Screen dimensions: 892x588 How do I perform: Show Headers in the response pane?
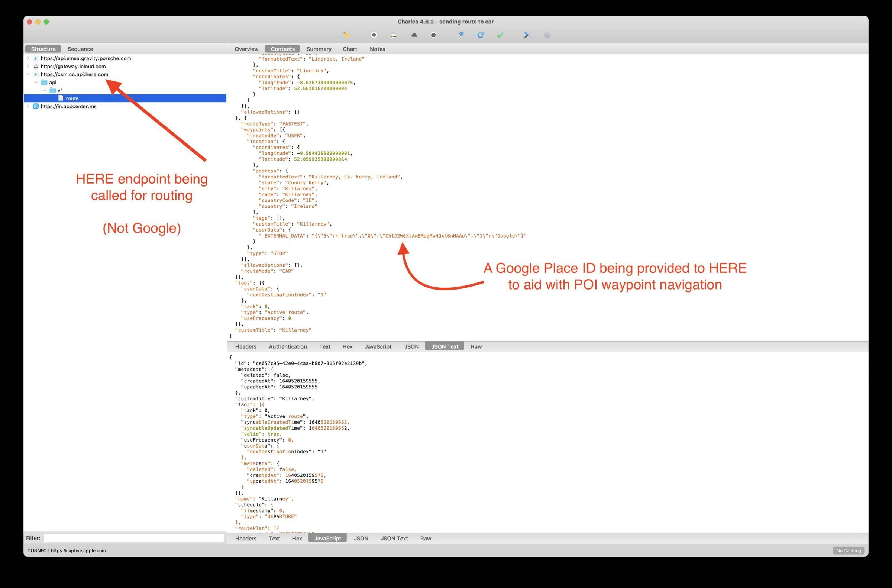coord(246,539)
